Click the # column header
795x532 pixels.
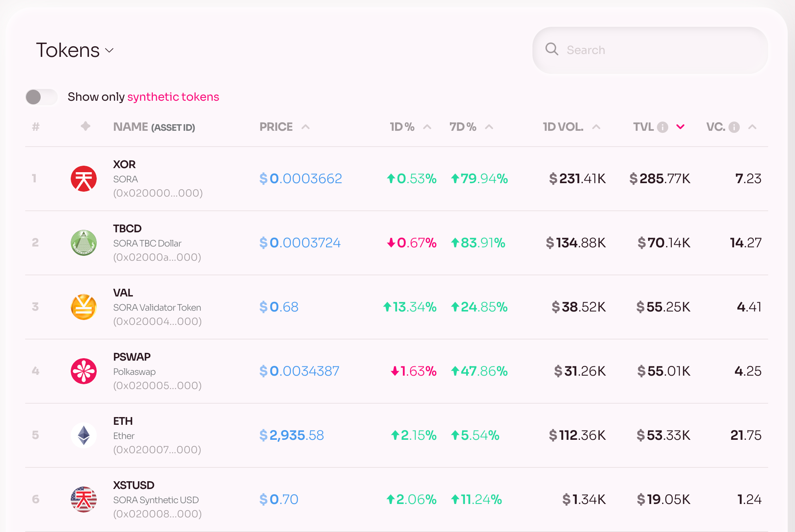point(36,127)
